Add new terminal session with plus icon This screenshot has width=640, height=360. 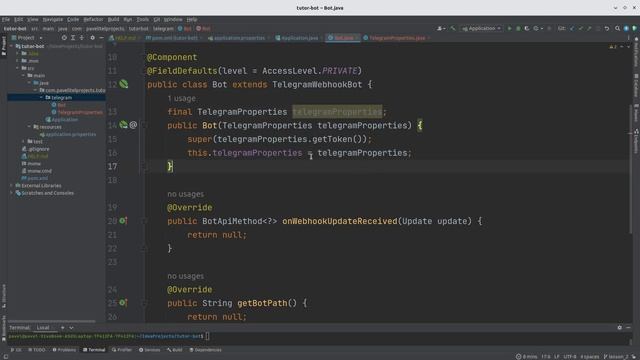click(62, 328)
